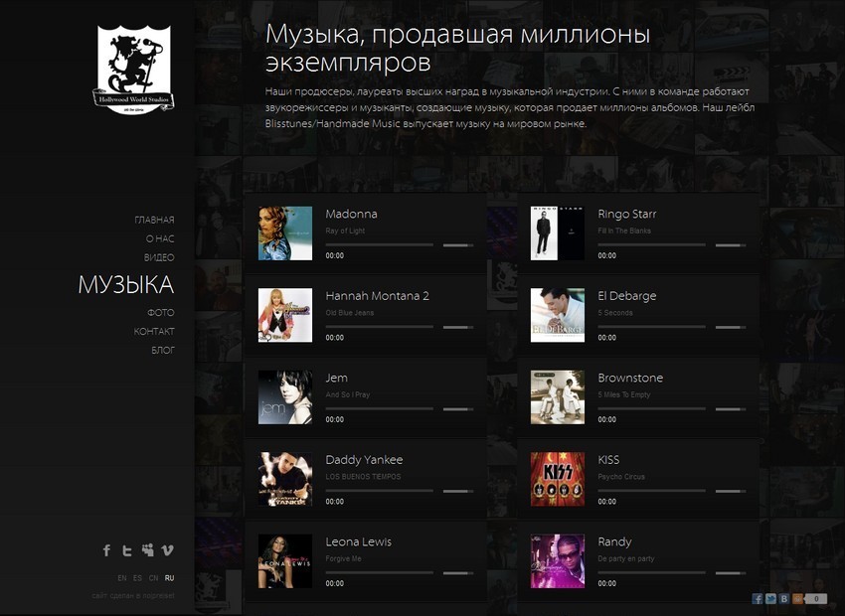This screenshot has width=845, height=616.
Task: Click the Madonna track progress bar
Action: click(379, 244)
